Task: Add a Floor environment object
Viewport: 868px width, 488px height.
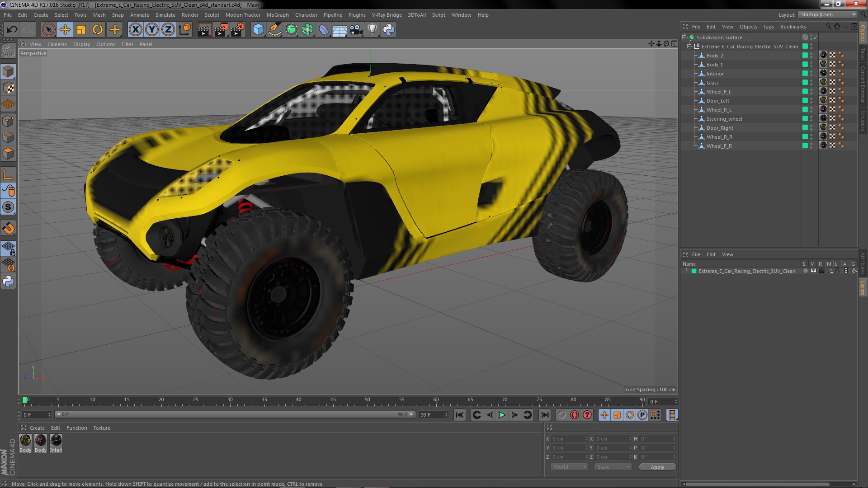Action: 340,30
